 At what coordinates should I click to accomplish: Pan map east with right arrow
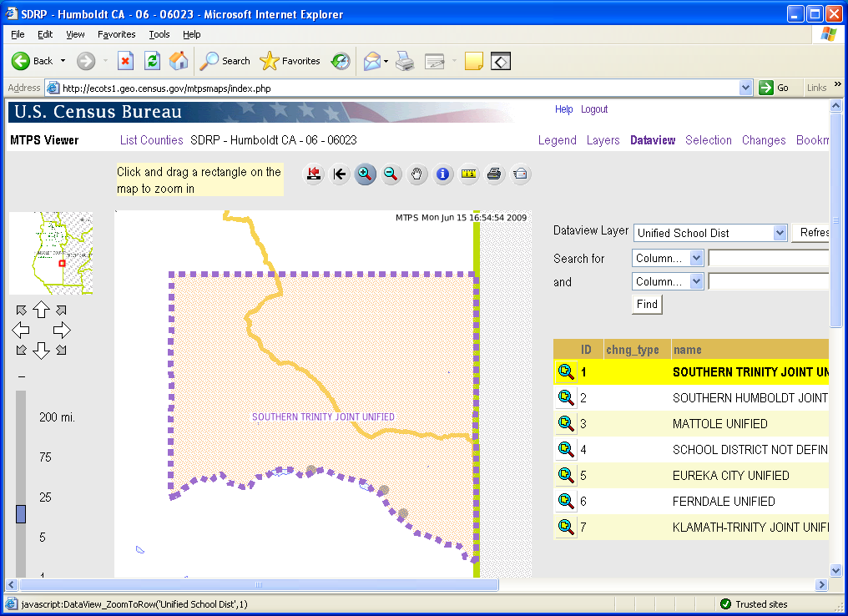62,330
